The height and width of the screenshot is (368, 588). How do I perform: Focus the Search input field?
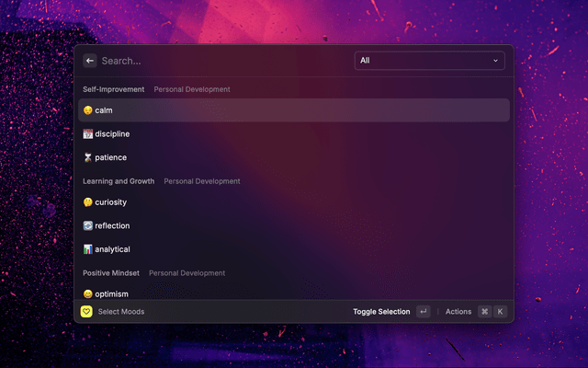pyautogui.click(x=220, y=61)
